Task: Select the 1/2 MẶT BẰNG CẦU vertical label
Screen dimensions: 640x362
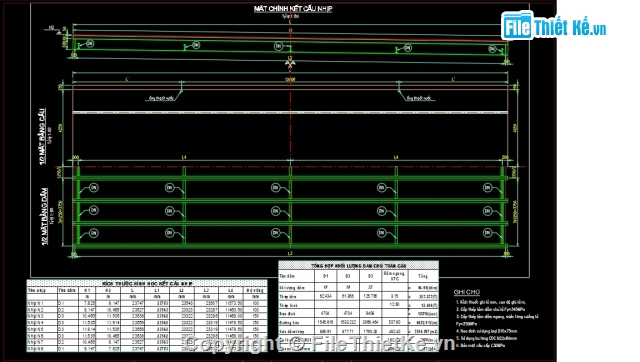Action: point(42,136)
